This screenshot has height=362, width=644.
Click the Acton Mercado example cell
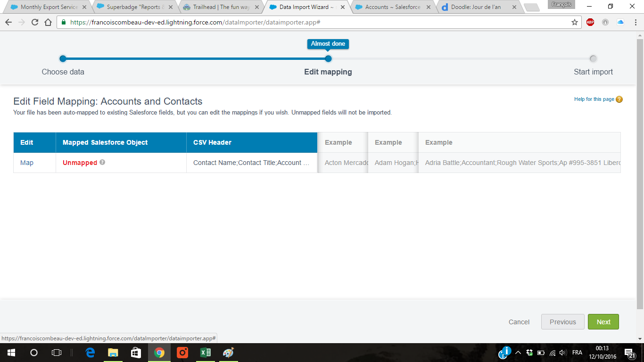pyautogui.click(x=343, y=163)
